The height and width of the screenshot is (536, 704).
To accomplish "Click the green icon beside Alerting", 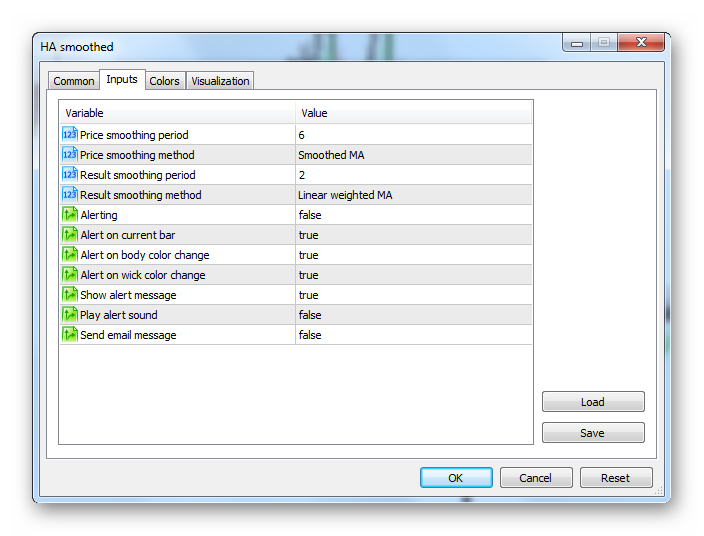I will tap(70, 215).
